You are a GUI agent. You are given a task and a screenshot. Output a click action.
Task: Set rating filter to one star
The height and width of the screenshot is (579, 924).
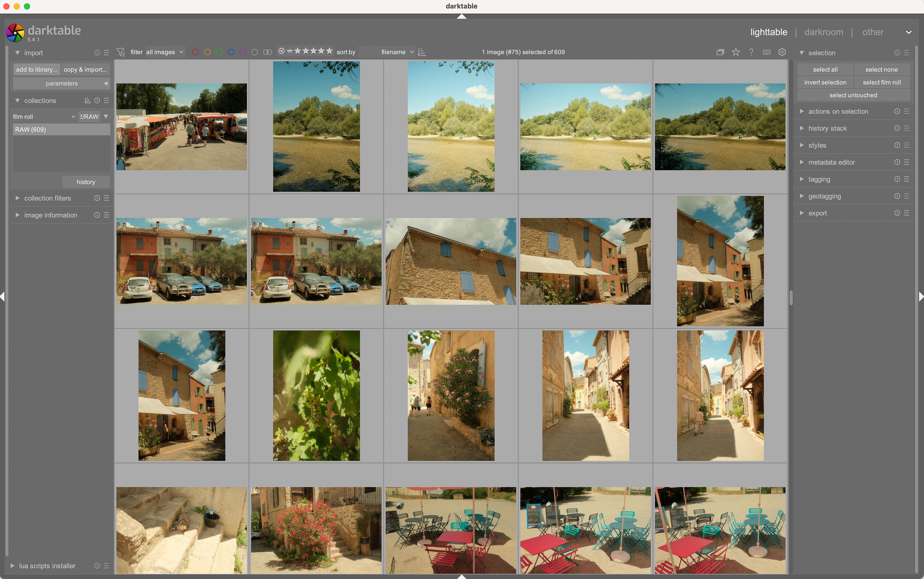298,51
